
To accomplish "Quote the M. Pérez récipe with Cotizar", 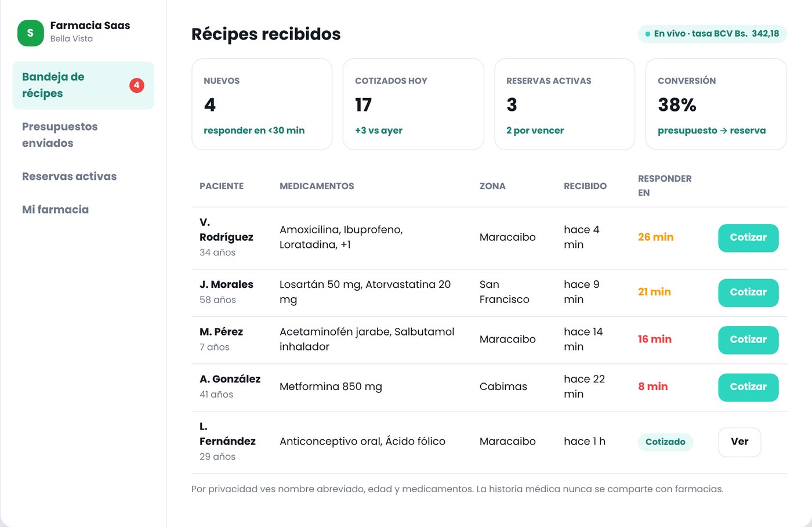I will [748, 340].
